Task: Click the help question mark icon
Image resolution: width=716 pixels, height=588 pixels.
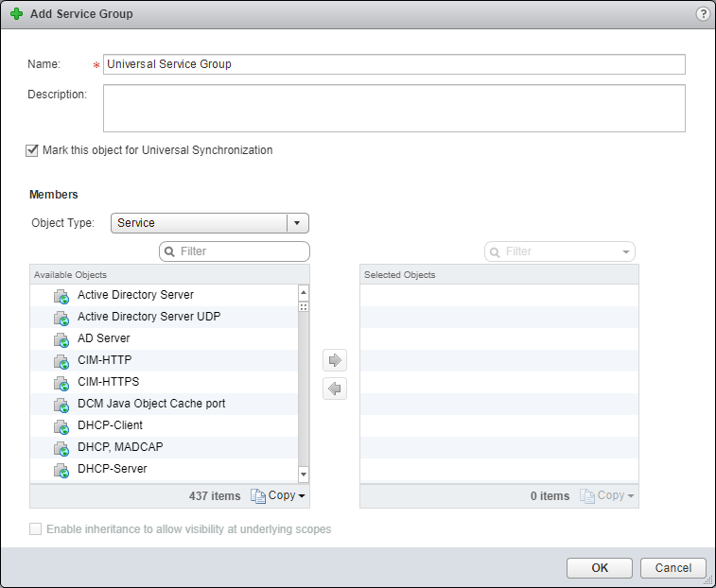Action: point(702,14)
